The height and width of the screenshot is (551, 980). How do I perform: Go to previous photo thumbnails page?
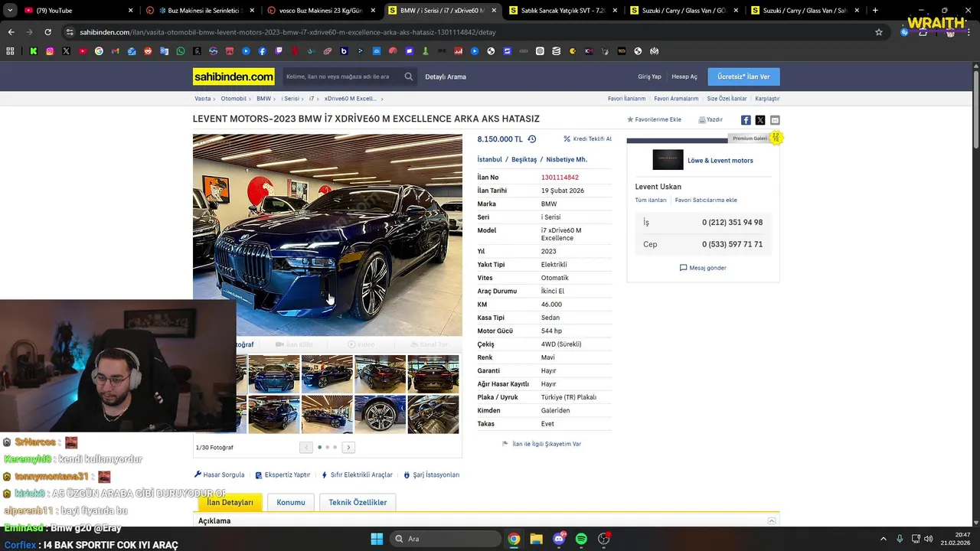pyautogui.click(x=306, y=447)
